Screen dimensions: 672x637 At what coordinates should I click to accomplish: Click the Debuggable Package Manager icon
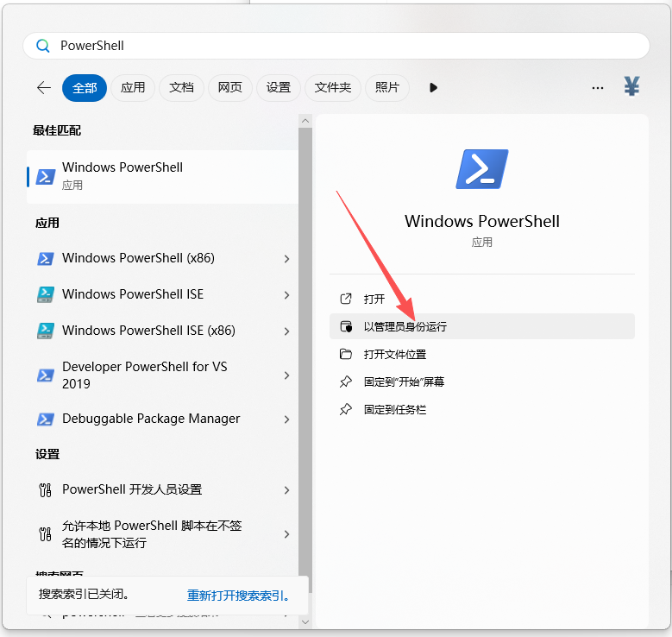(46, 419)
